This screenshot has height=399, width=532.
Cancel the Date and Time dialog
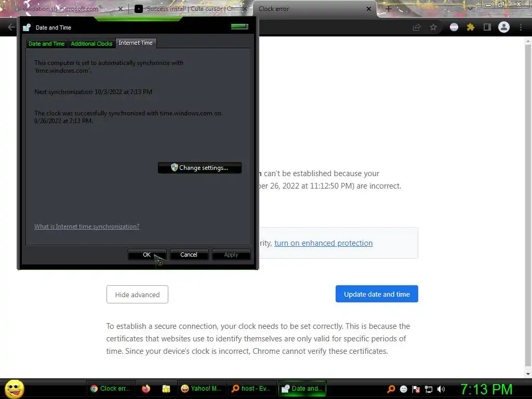(189, 255)
